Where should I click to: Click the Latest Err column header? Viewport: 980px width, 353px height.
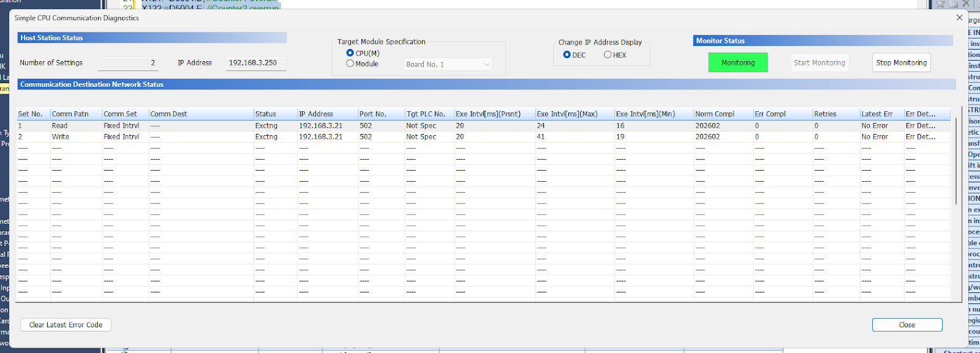click(882, 114)
